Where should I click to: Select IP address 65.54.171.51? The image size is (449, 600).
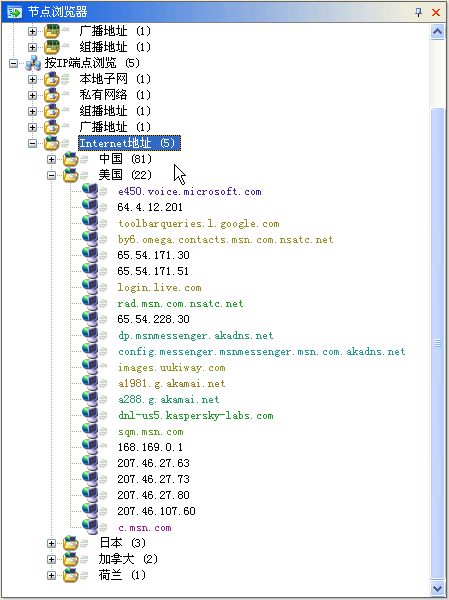pos(153,271)
